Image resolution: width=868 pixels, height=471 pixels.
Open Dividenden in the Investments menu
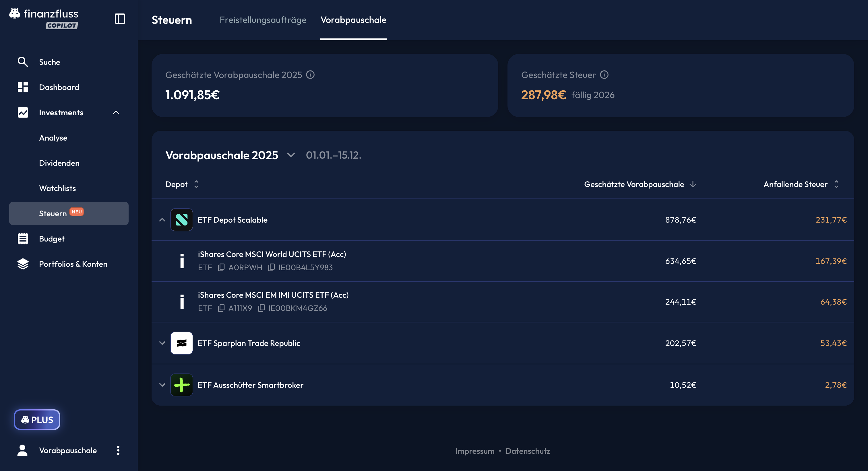click(59, 163)
